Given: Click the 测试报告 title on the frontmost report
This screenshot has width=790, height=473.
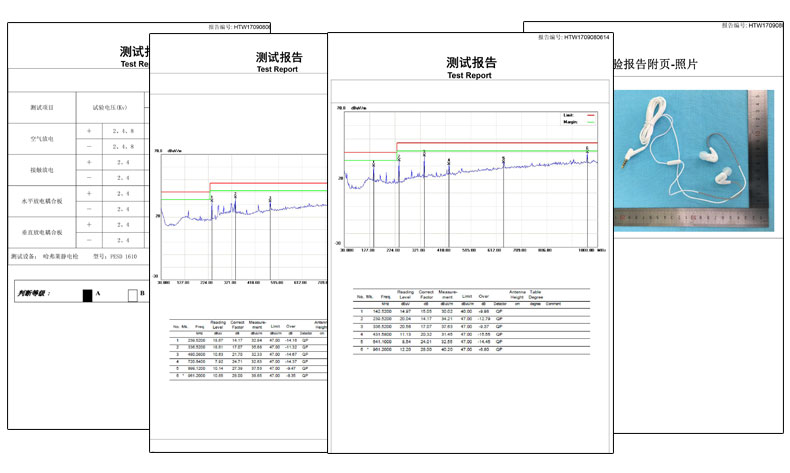Looking at the screenshot, I should [x=469, y=62].
